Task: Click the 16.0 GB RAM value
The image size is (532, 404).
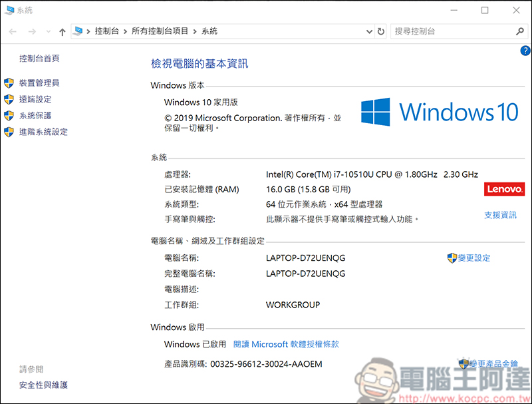Action: click(308, 190)
